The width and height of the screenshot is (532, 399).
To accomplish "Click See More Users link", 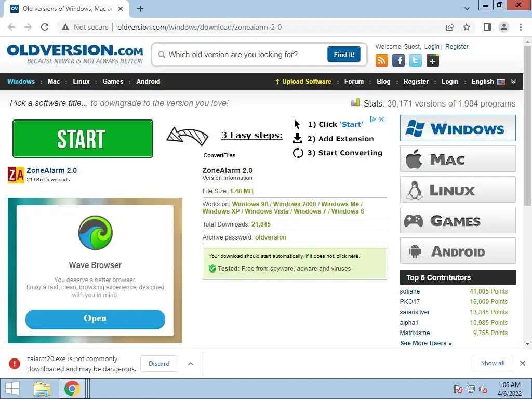I will (x=426, y=343).
